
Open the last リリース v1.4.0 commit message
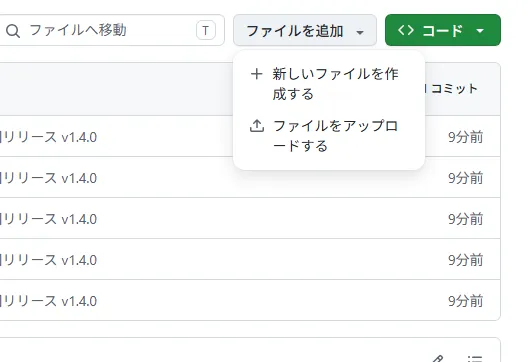[49, 301]
